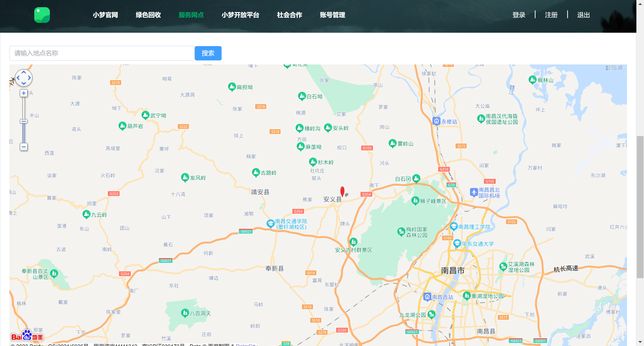The height and width of the screenshot is (346, 644).
Task: Click the green app logo icon
Action: coord(42,15)
